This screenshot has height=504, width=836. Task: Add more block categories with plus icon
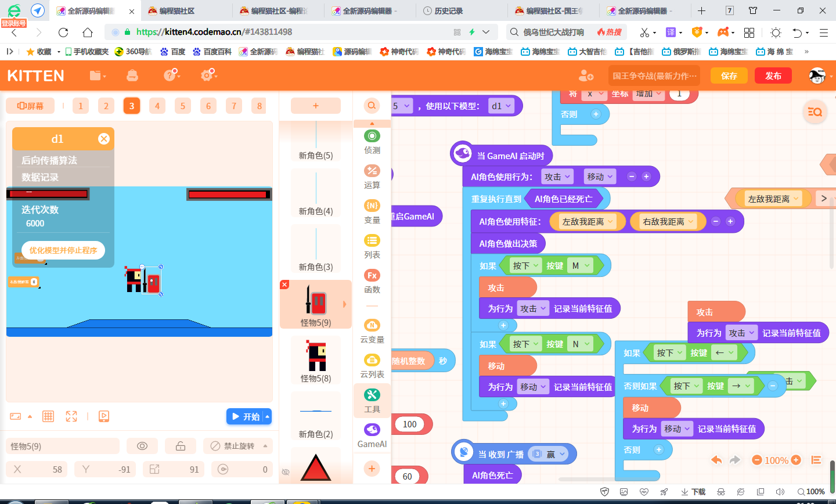(x=372, y=468)
